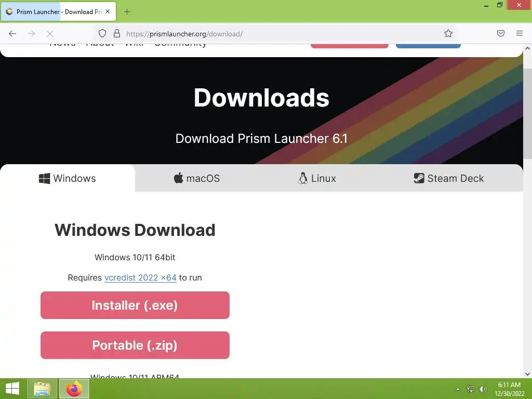Switch to the Steam Deck download tab

[x=449, y=178]
